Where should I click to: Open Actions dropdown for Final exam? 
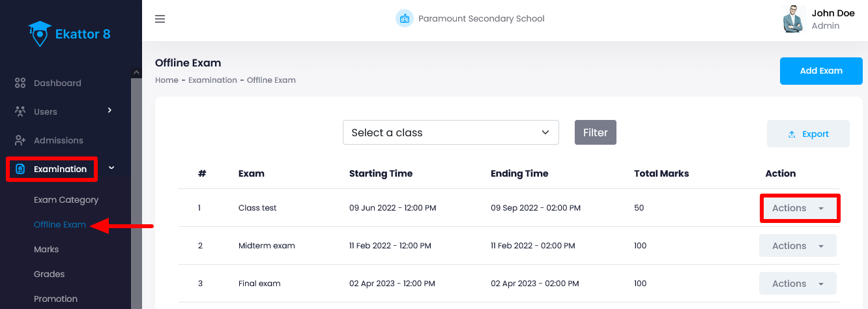[x=798, y=284]
